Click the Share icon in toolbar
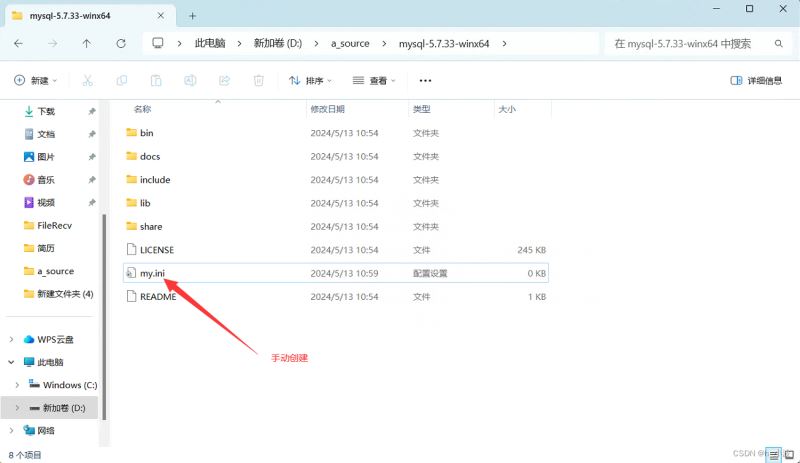The width and height of the screenshot is (800, 463). (x=224, y=80)
